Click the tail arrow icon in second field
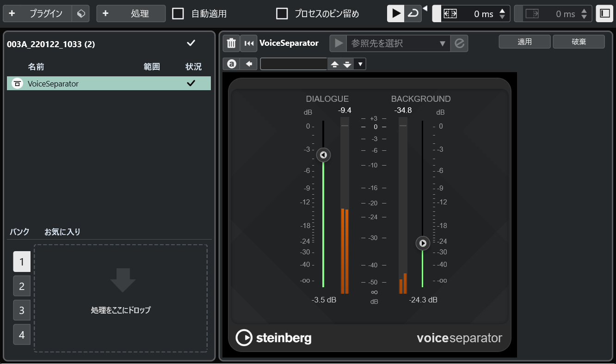The image size is (616, 364). pos(532,14)
